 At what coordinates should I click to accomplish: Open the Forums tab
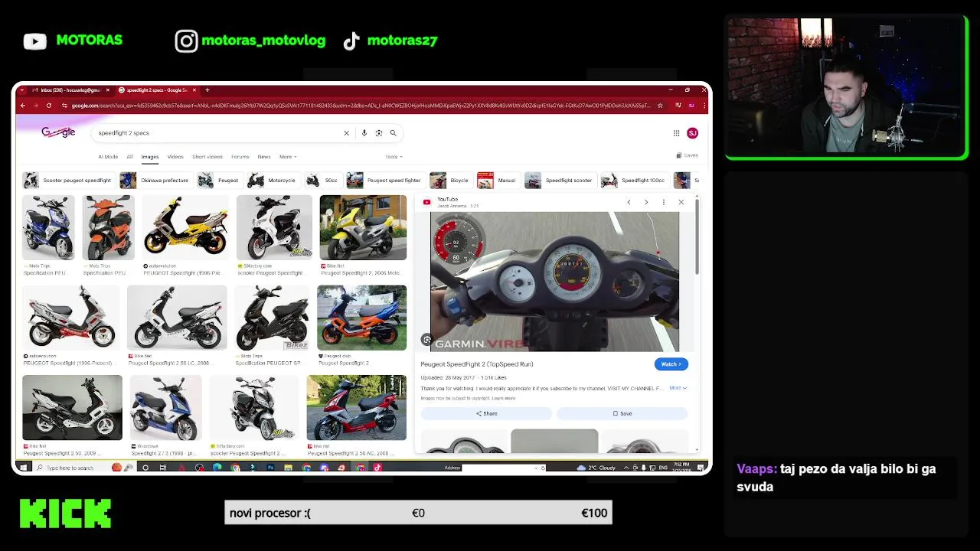click(240, 157)
